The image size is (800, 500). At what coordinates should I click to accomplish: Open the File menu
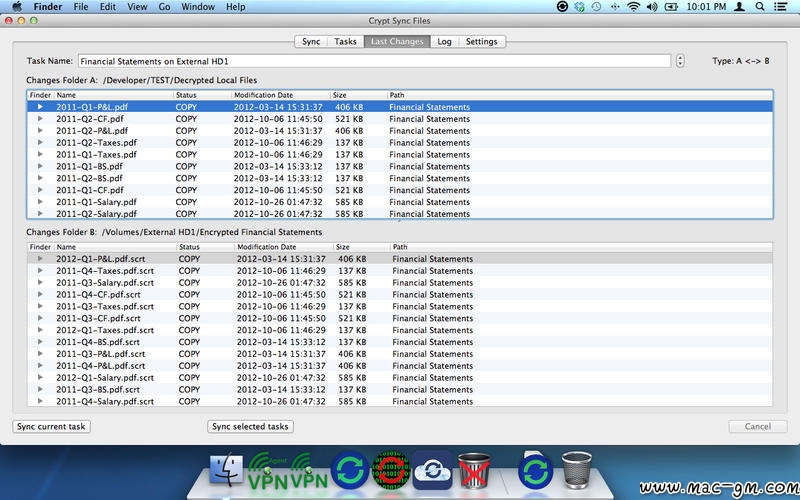pyautogui.click(x=81, y=7)
